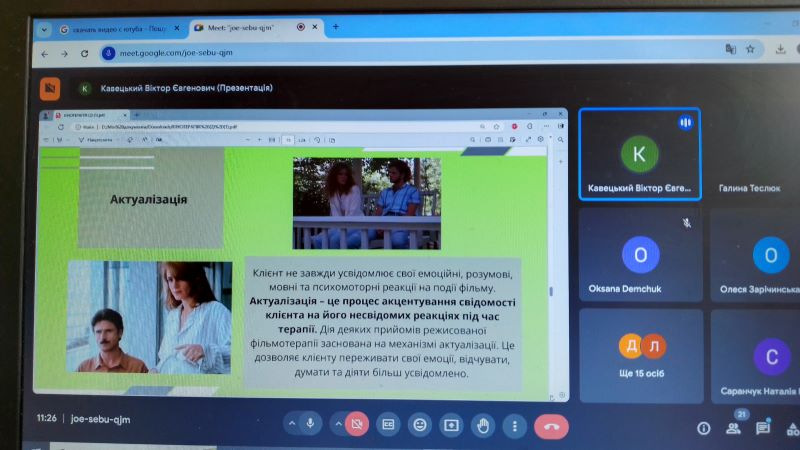Screen dimensions: 800x450
Task: Click the presentation's vertical scrollbar
Action: tap(551, 292)
